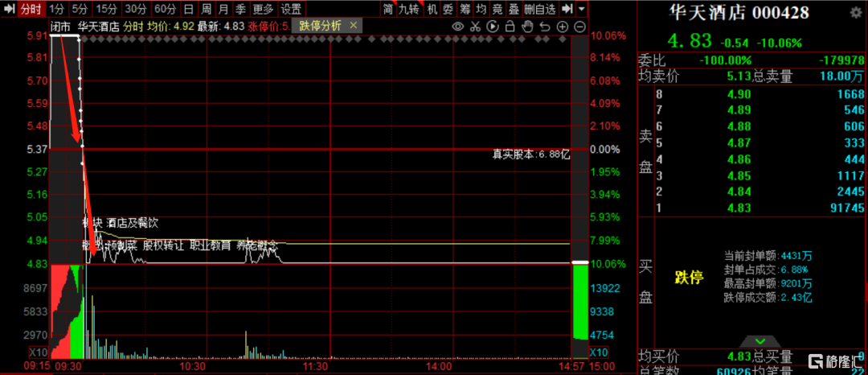Viewport: 868px width, 375px height.
Task: Toggle the 筹 chip distribution button
Action: click(x=465, y=8)
